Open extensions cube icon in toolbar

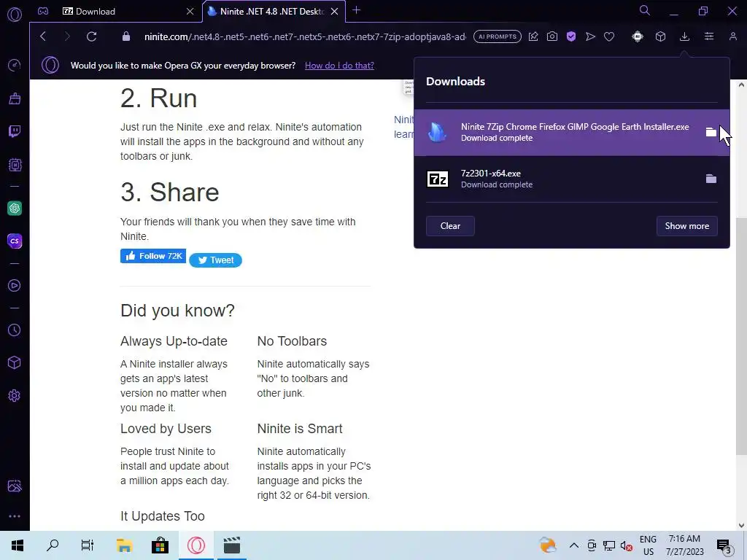click(x=660, y=36)
